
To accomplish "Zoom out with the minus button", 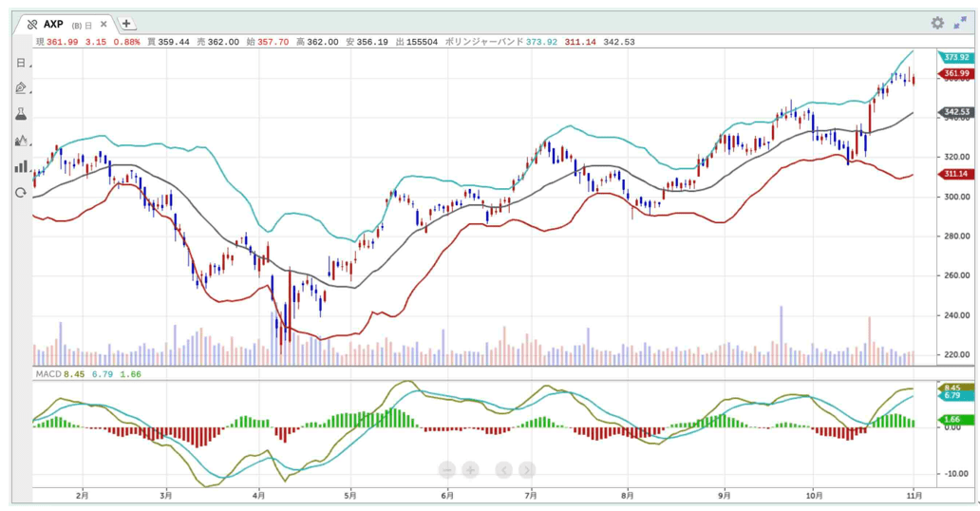I will pyautogui.click(x=447, y=470).
